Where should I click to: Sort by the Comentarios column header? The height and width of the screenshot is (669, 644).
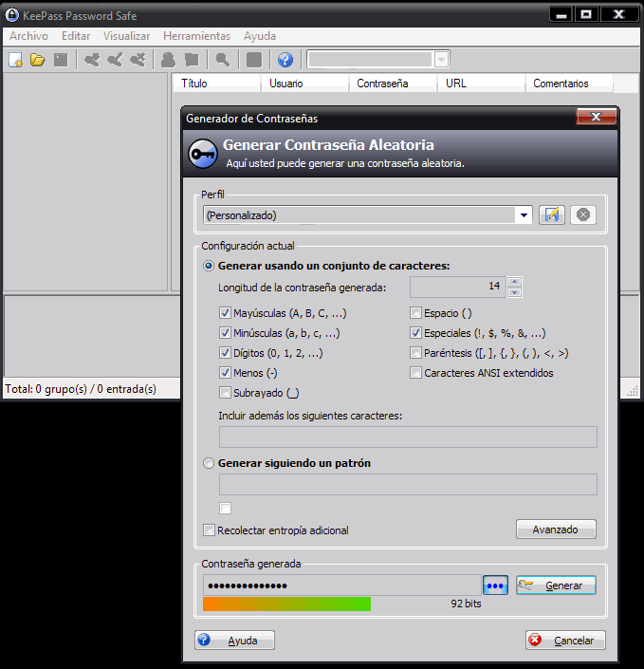pos(569,84)
